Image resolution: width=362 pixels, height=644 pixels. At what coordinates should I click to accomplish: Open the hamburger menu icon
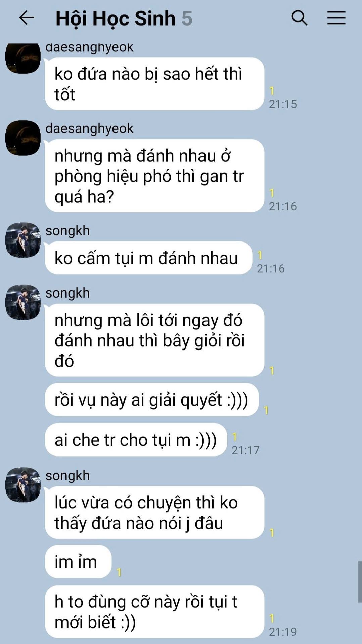click(x=336, y=18)
